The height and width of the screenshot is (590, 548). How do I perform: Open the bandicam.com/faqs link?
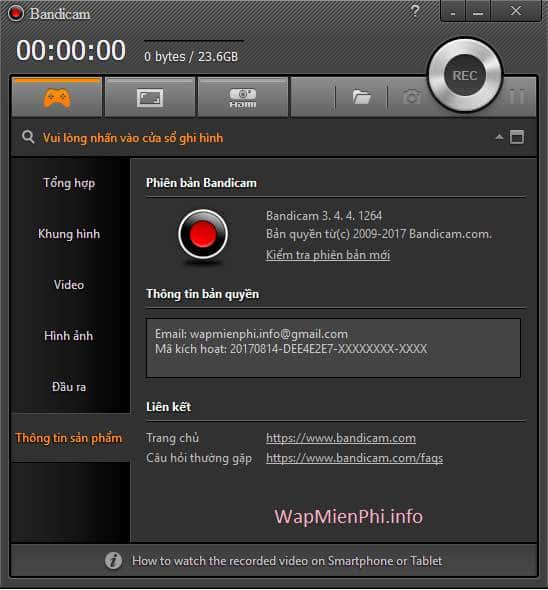[x=355, y=458]
